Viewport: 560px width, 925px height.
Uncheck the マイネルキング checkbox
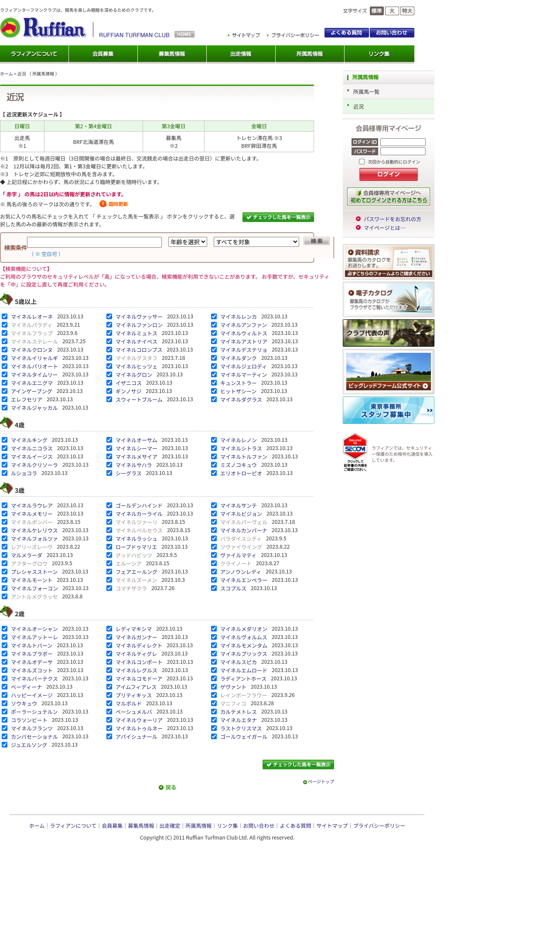pyautogui.click(x=5, y=440)
